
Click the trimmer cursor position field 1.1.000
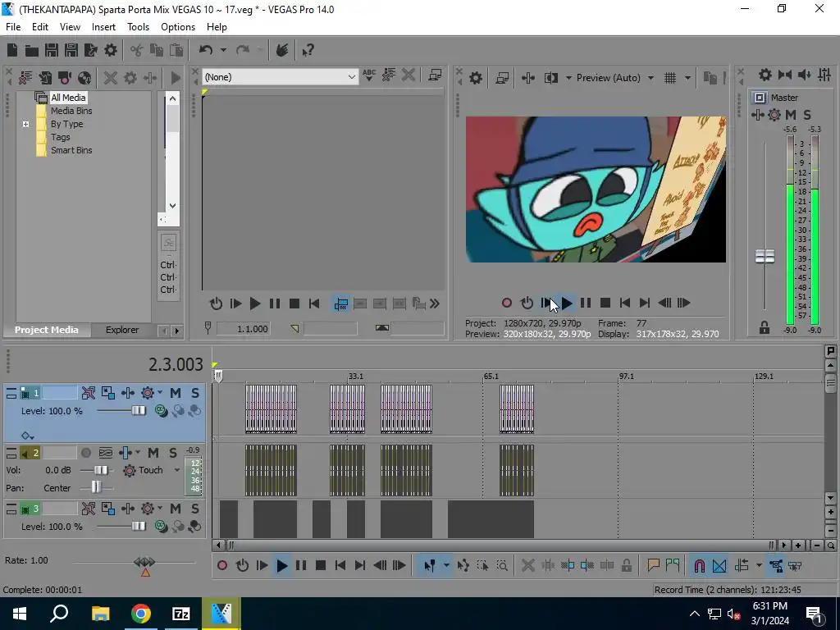(x=243, y=329)
